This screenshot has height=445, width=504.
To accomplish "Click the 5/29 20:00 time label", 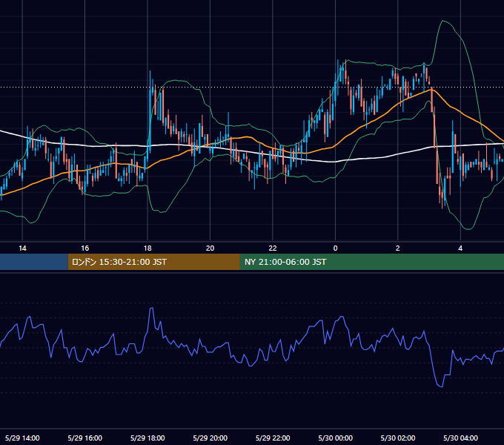I will pos(210,438).
